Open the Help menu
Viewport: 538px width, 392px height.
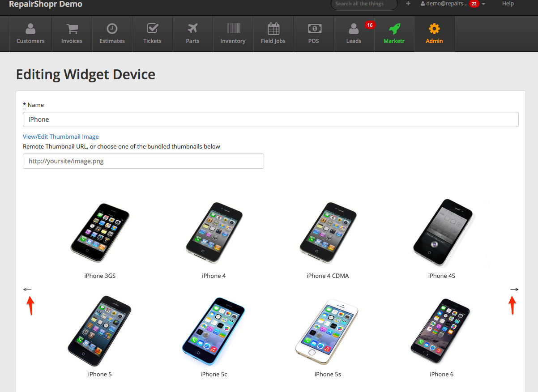click(x=508, y=4)
